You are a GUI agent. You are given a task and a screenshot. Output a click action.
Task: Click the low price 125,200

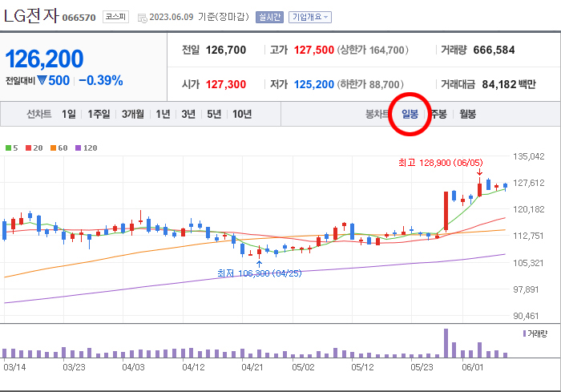tap(314, 84)
